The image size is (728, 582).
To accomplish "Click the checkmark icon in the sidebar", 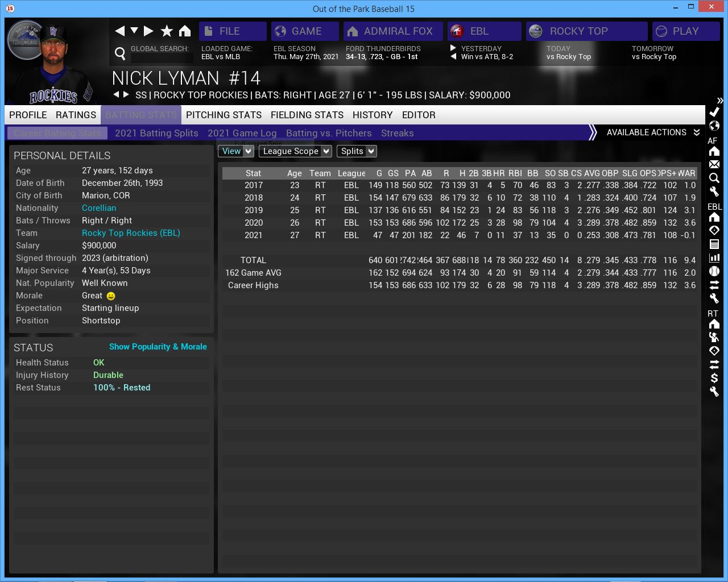I will [714, 112].
